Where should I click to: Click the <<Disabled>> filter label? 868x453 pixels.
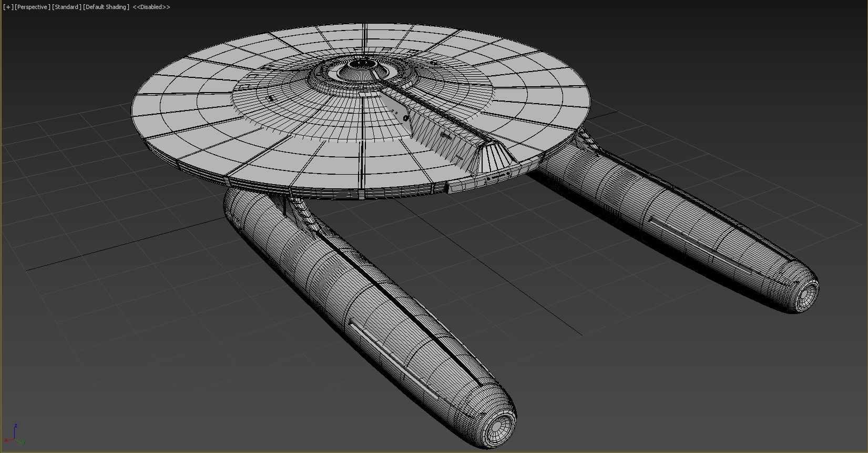click(x=151, y=7)
